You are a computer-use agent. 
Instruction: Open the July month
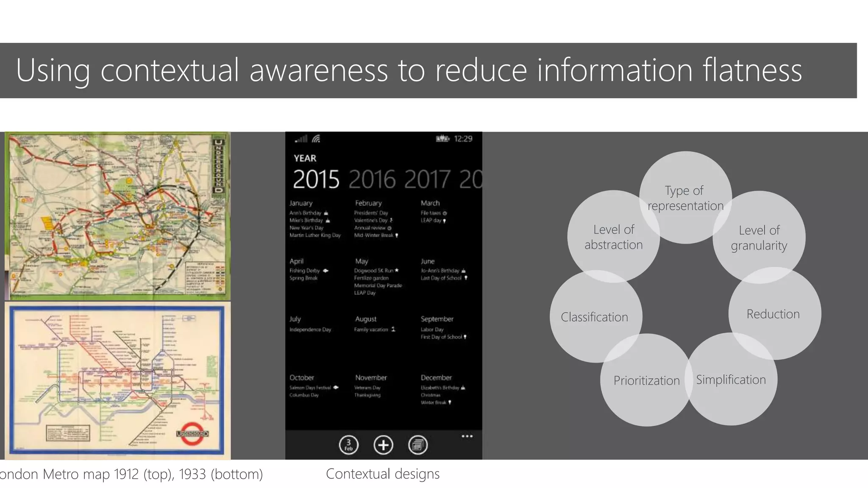coord(295,319)
